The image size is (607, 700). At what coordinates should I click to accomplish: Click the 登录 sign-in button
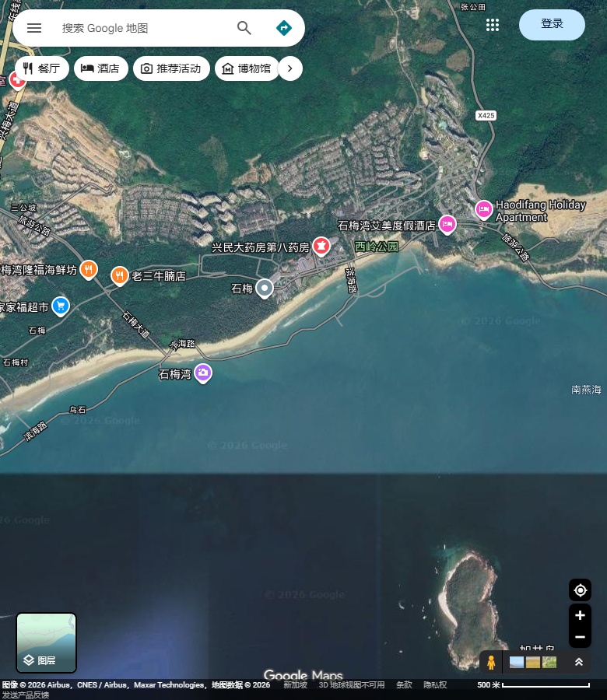[552, 25]
